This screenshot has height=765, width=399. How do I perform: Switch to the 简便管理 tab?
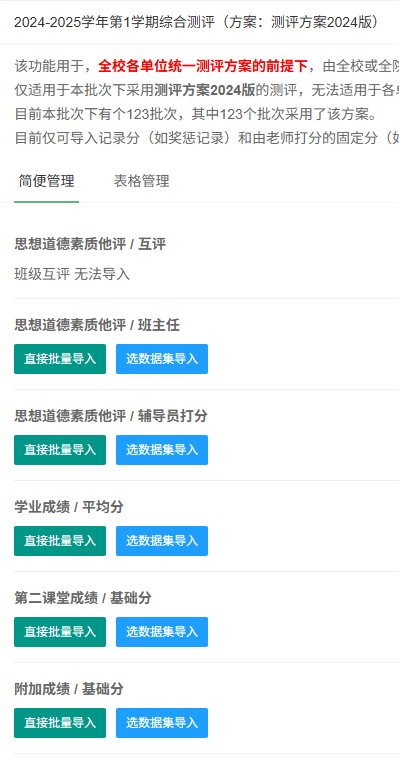(46, 181)
